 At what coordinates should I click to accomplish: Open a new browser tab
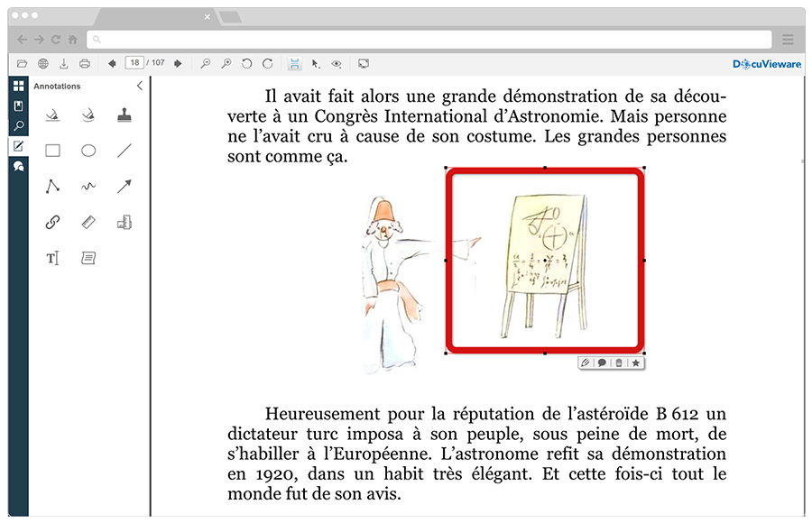pos(230,18)
